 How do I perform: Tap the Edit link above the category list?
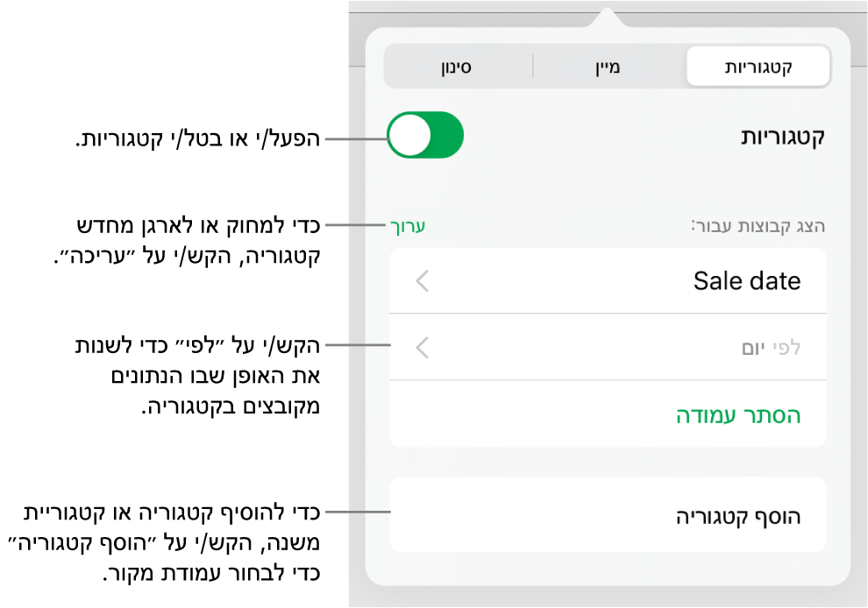tap(407, 225)
